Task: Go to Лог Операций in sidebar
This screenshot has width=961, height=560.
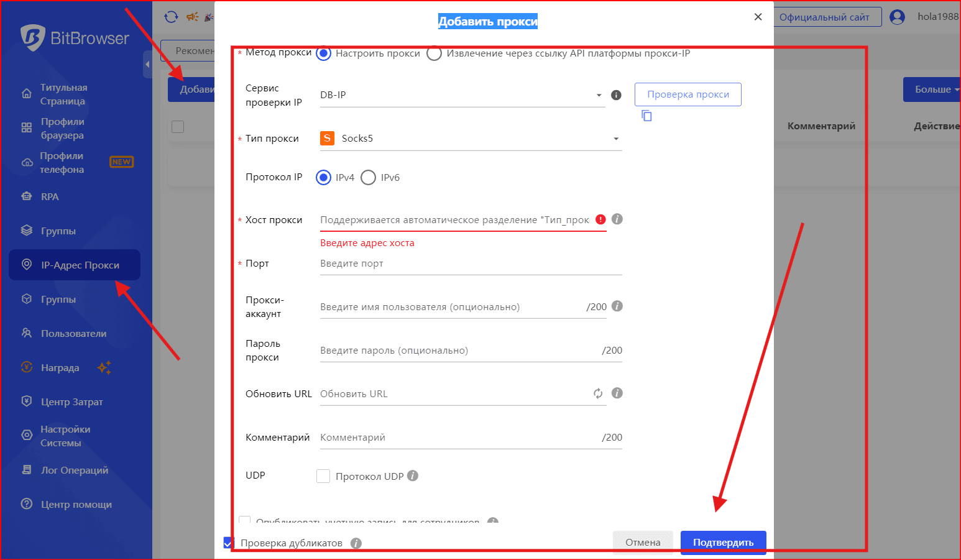Action: [74, 470]
